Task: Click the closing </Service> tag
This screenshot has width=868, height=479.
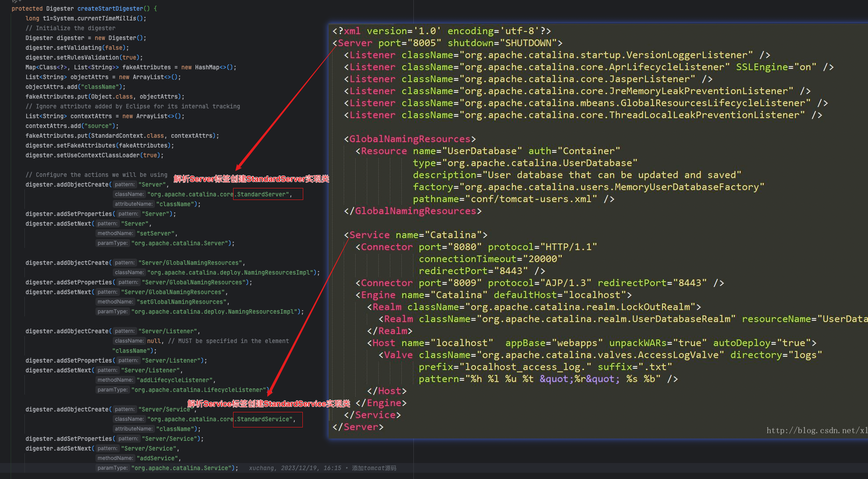Action: (373, 415)
